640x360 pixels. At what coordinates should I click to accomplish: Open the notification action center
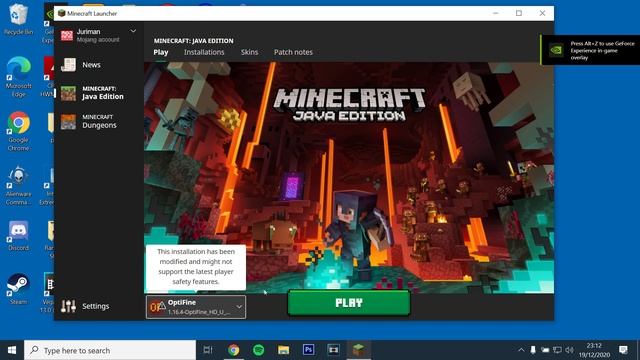[x=623, y=350]
